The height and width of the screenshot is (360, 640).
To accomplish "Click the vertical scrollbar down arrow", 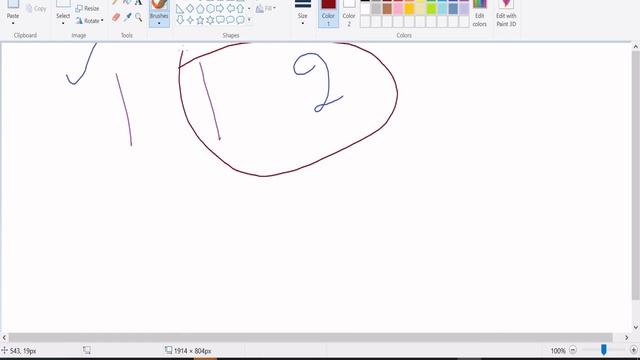I will point(636,327).
